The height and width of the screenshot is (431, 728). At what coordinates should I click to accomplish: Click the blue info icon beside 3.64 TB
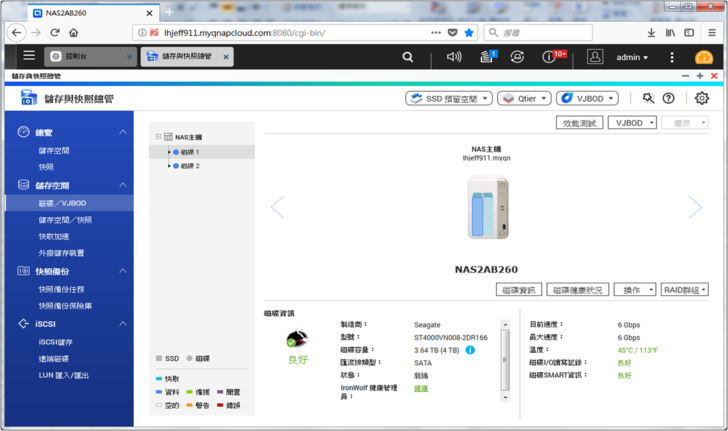tap(470, 351)
